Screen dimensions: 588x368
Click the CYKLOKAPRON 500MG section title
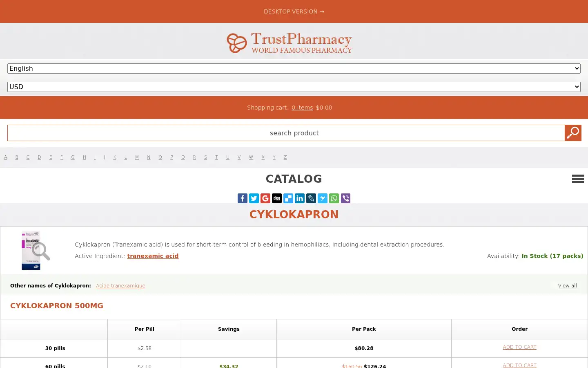pyautogui.click(x=57, y=306)
